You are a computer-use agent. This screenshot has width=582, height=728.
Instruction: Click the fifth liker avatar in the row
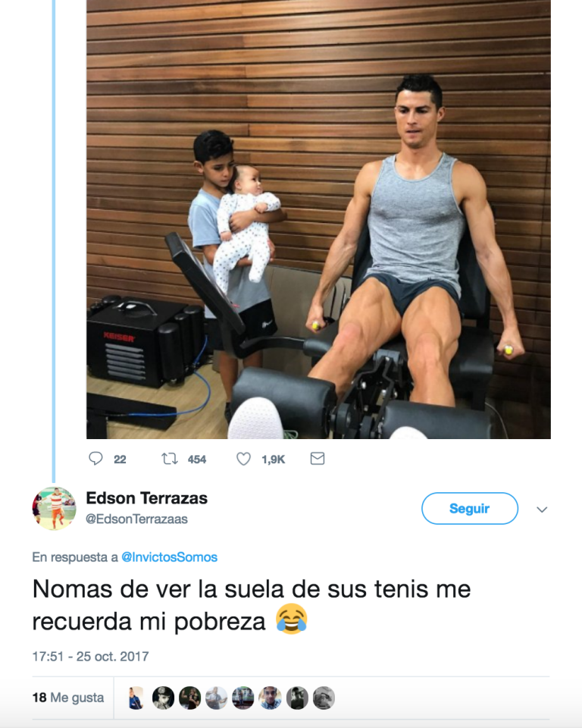tap(243, 698)
